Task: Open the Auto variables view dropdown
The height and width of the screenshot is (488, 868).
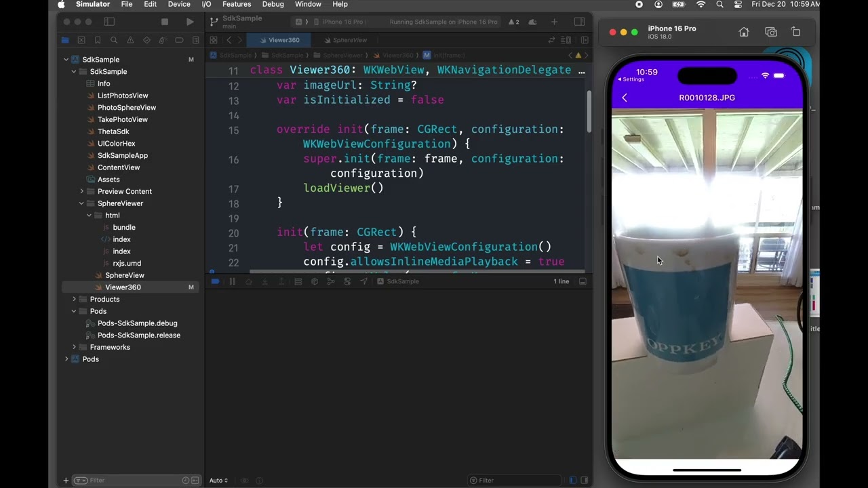Action: [x=219, y=481]
